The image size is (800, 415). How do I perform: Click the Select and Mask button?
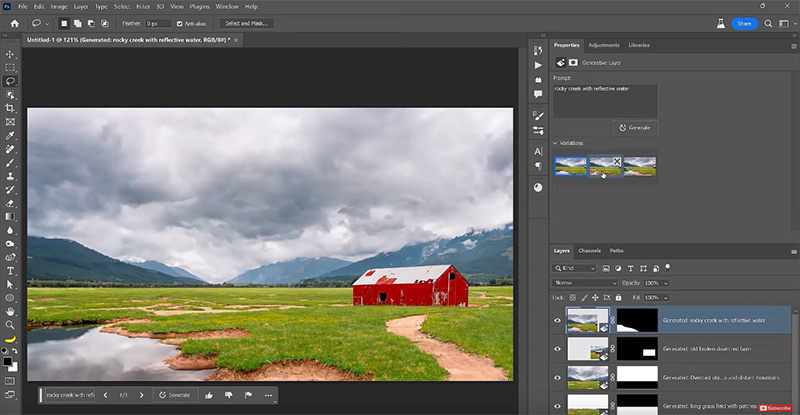click(x=246, y=23)
